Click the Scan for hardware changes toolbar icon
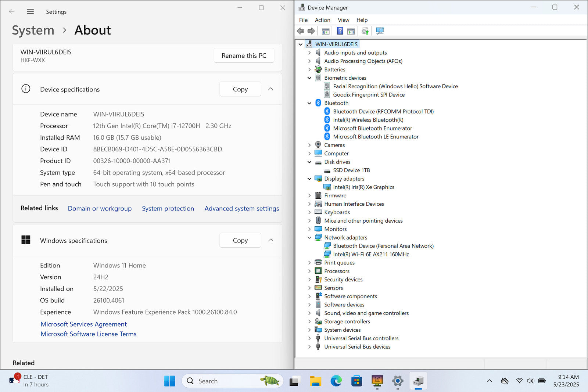Viewport: 588px width, 392px height. 380,31
